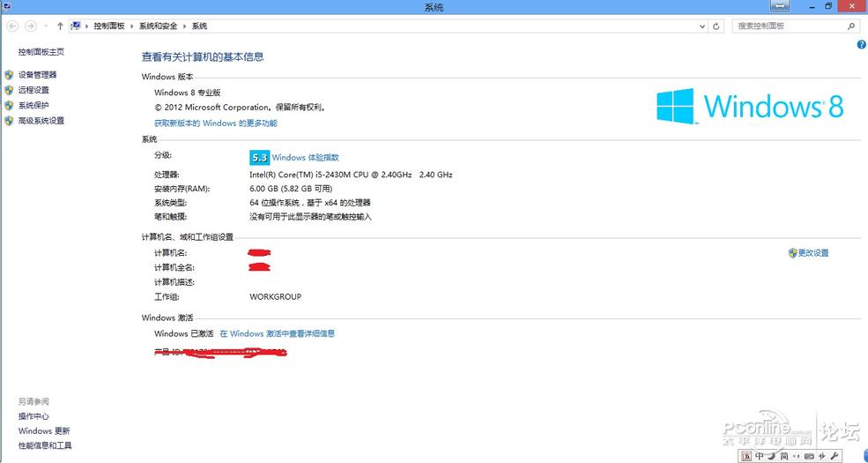Click the WORKGROUP workgroup value
The image size is (868, 463).
pos(275,297)
